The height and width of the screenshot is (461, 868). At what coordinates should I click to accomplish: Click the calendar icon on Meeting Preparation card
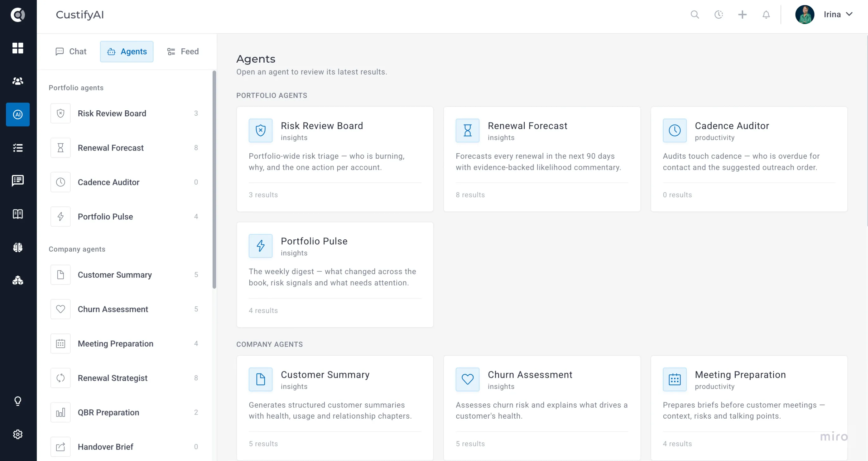click(x=675, y=379)
